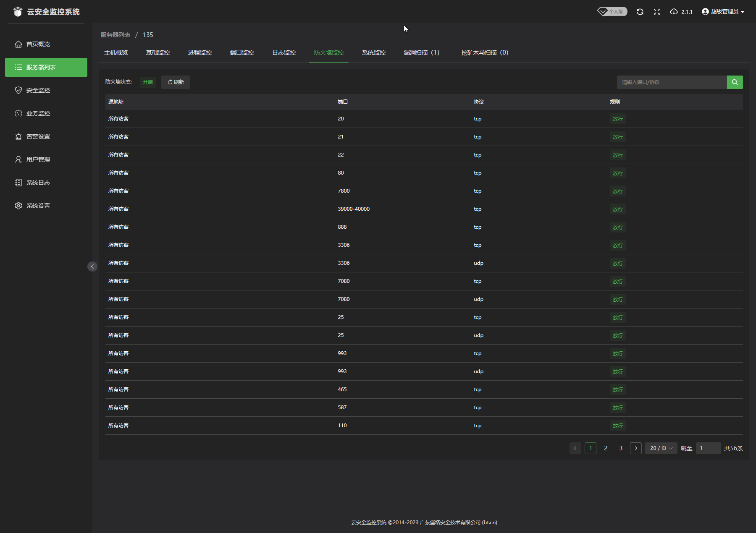This screenshot has height=533, width=756.
Task: Click the 刷新 firewall refresh button
Action: pos(176,82)
